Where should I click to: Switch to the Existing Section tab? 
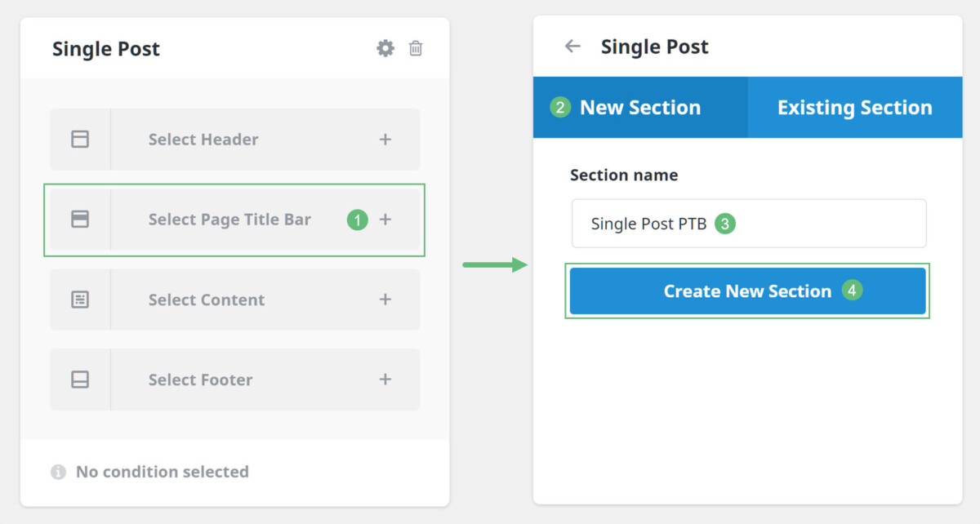click(x=854, y=107)
